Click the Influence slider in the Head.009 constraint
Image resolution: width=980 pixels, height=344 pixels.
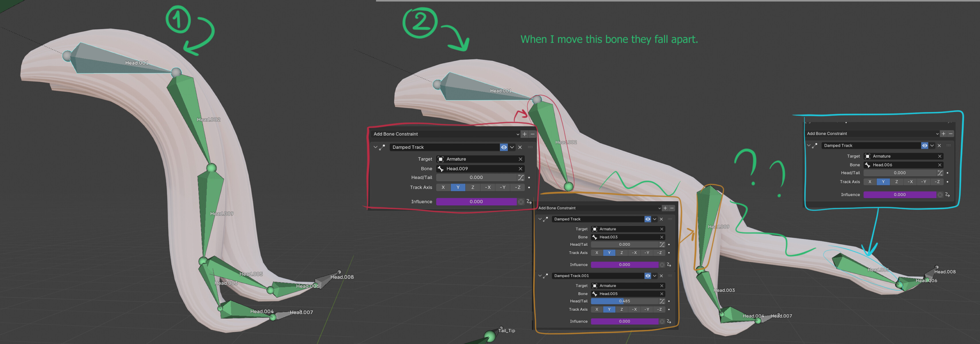[476, 202]
